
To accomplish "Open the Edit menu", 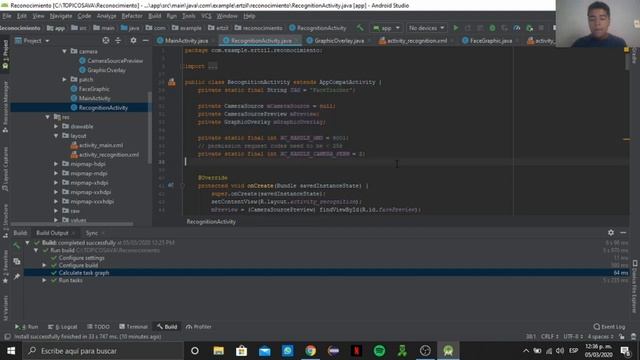I will tap(22, 16).
